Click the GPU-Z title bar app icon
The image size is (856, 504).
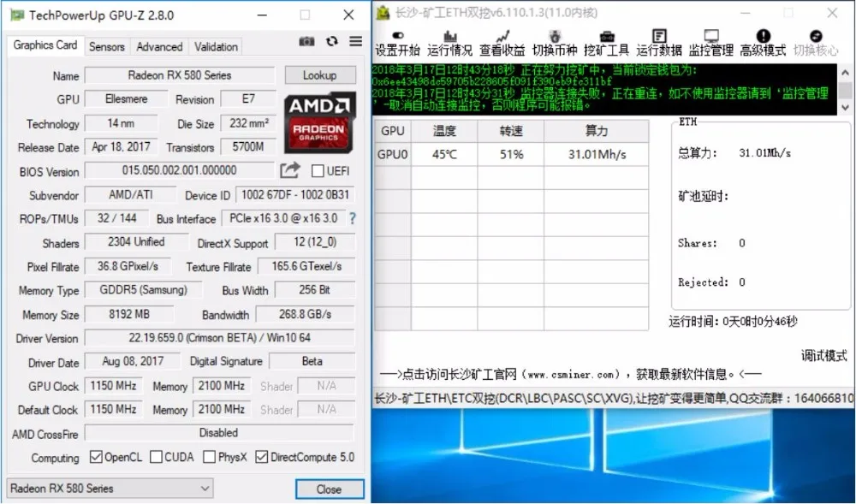[x=17, y=15]
